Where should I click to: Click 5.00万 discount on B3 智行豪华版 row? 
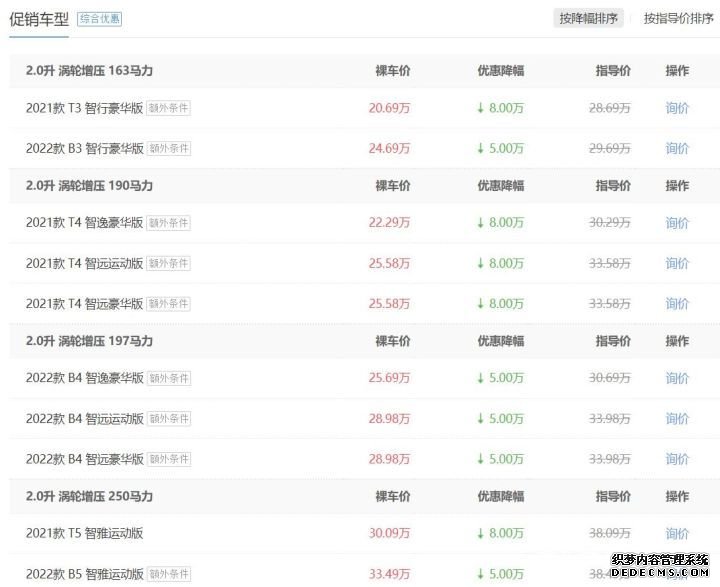tap(501, 148)
